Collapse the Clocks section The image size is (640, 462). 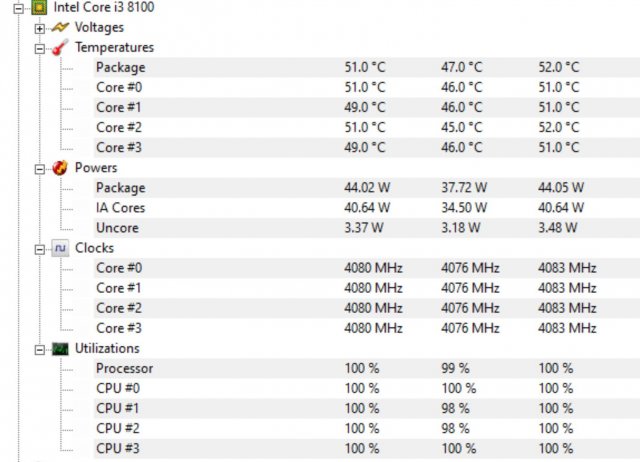(40, 248)
